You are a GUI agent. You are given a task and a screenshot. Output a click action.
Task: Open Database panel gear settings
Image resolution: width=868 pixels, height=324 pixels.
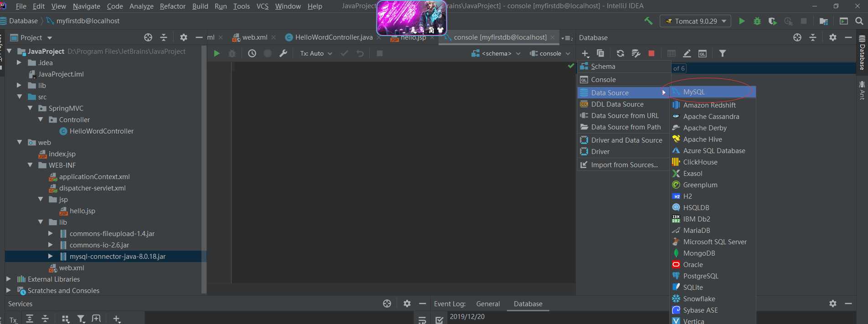pyautogui.click(x=833, y=37)
